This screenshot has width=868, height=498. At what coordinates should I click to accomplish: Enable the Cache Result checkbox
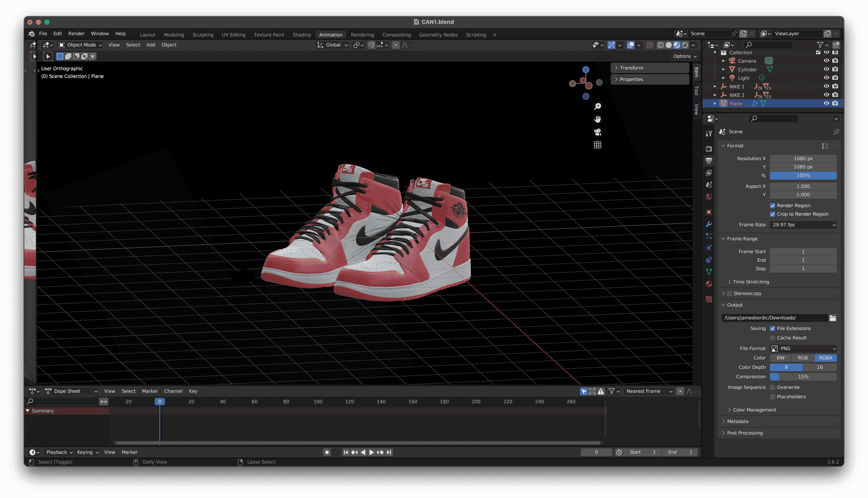click(773, 338)
